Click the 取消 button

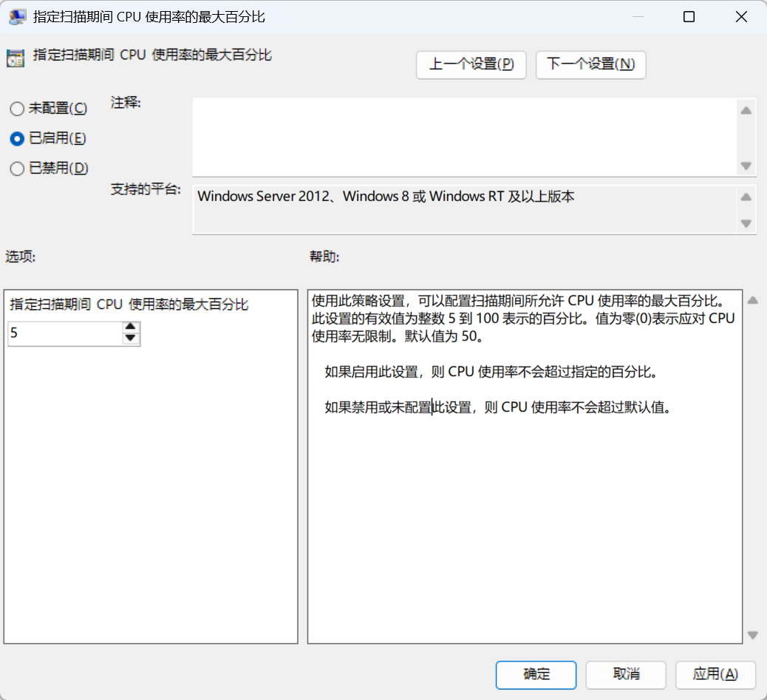point(626,675)
